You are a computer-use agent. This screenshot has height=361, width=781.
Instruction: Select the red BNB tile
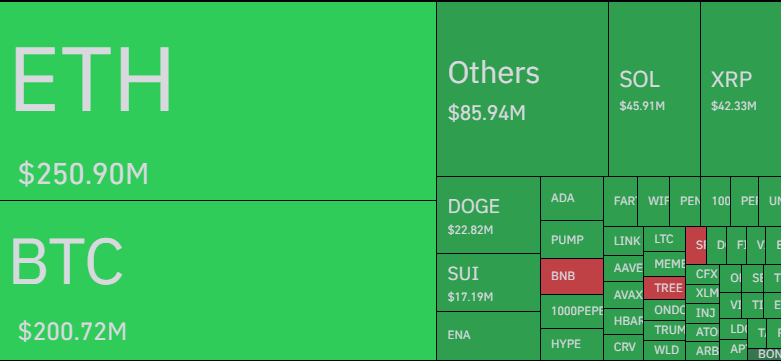point(572,276)
